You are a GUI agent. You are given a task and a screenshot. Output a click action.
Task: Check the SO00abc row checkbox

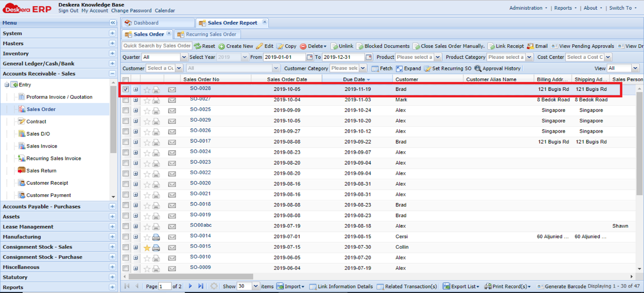(x=126, y=226)
